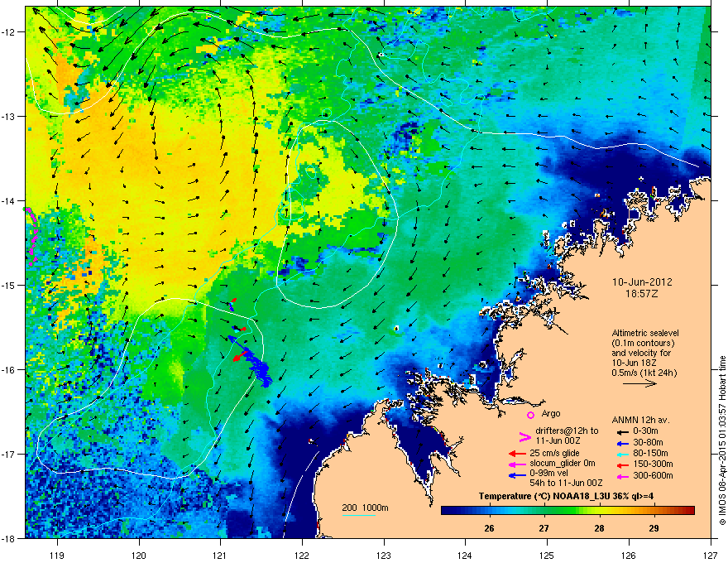Viewport: 728px width, 563px height.
Task: Click the 'Temperature (°C) NOAA18_L3U 36% ql>=4' title
Action: (566, 496)
